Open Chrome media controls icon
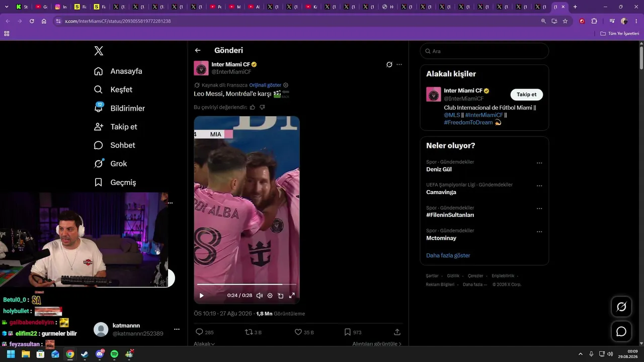 (612, 21)
